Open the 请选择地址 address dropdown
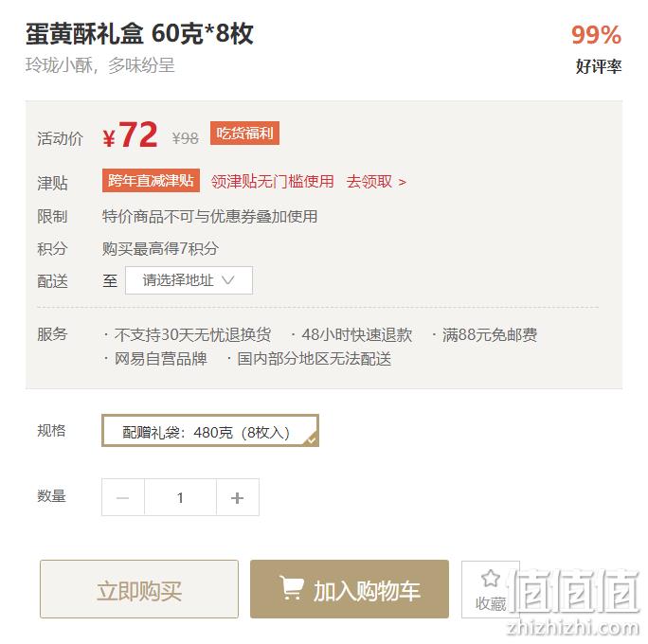 tap(189, 280)
